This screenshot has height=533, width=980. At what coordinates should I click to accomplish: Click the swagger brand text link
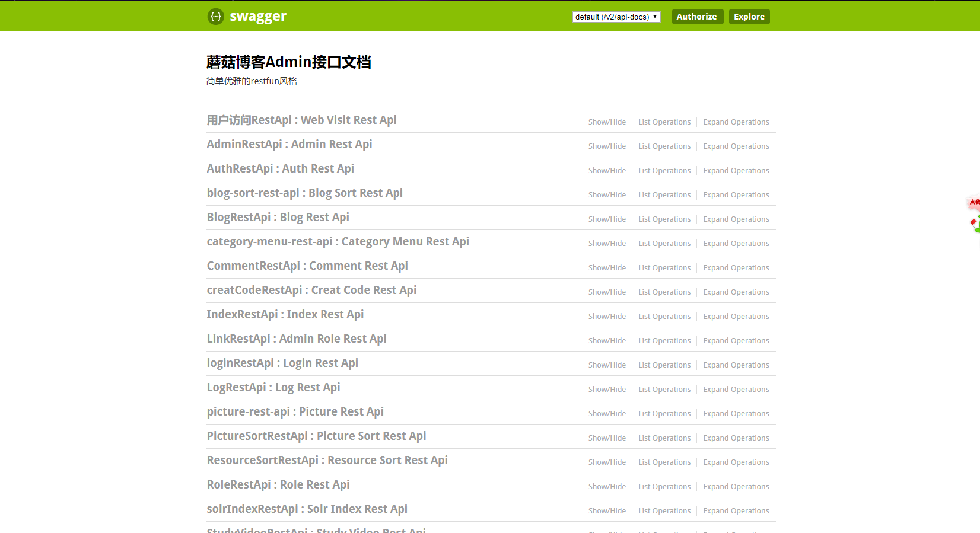258,17
